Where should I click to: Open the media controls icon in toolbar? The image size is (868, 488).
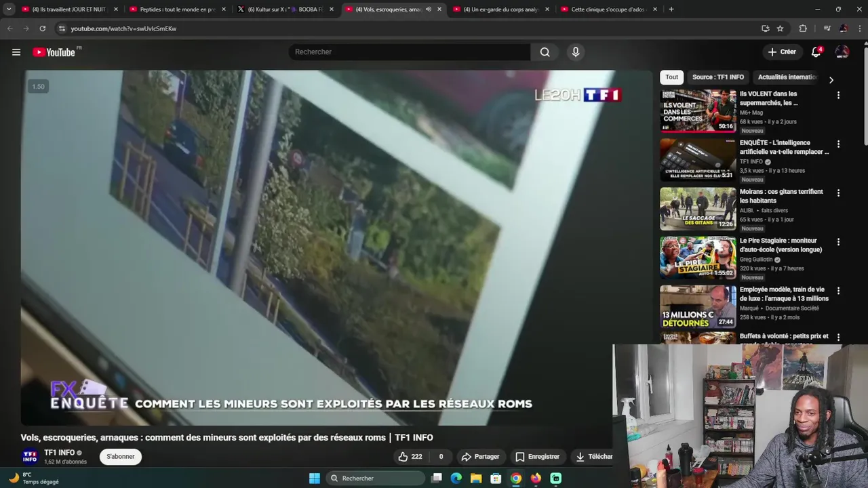pyautogui.click(x=827, y=28)
